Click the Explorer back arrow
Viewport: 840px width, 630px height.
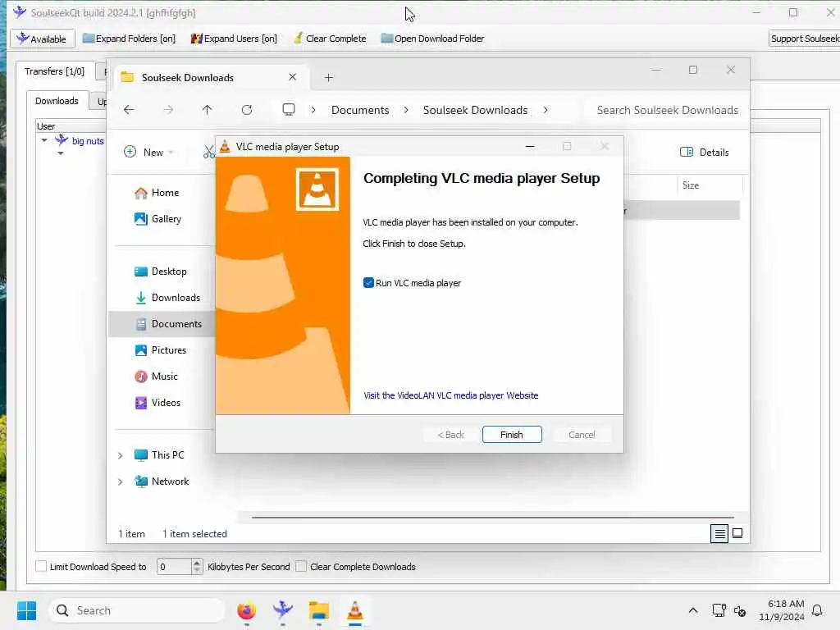129,110
